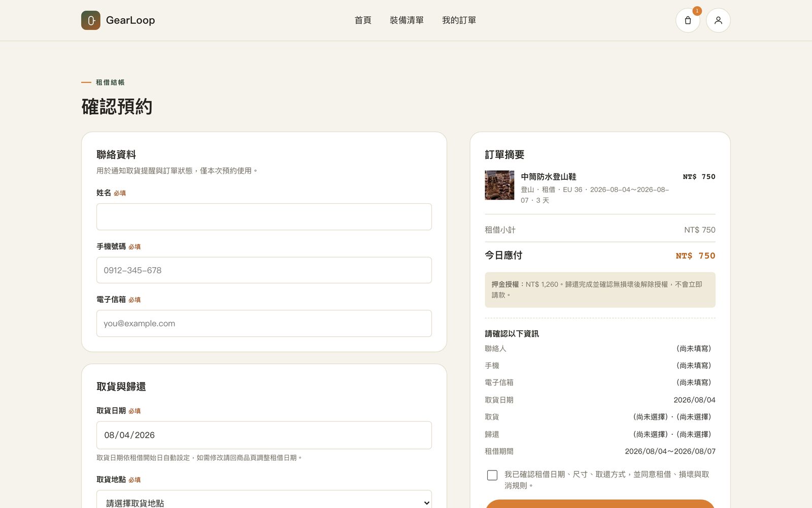
Task: Focus the 姓名 input field
Action: [264, 217]
